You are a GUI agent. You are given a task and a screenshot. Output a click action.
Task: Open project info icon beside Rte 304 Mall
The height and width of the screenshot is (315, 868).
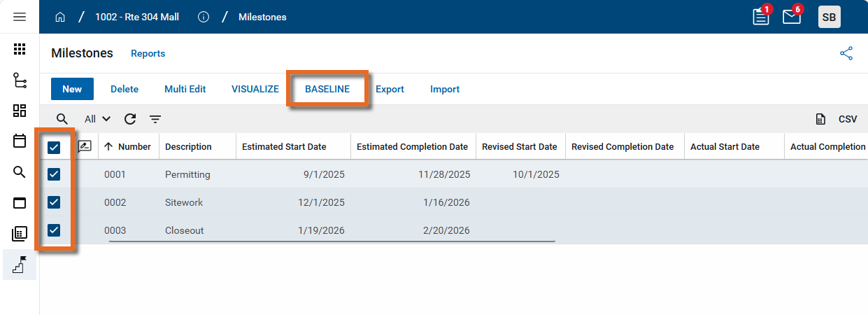tap(204, 17)
